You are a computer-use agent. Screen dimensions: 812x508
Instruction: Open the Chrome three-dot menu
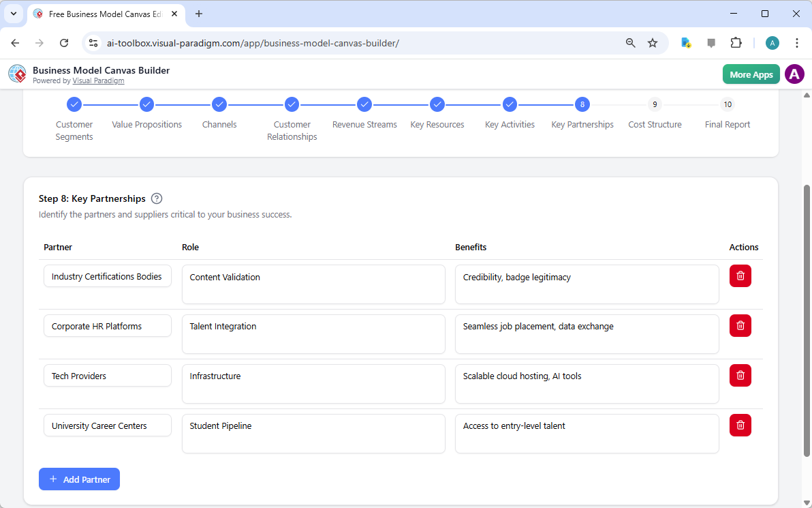(797, 42)
